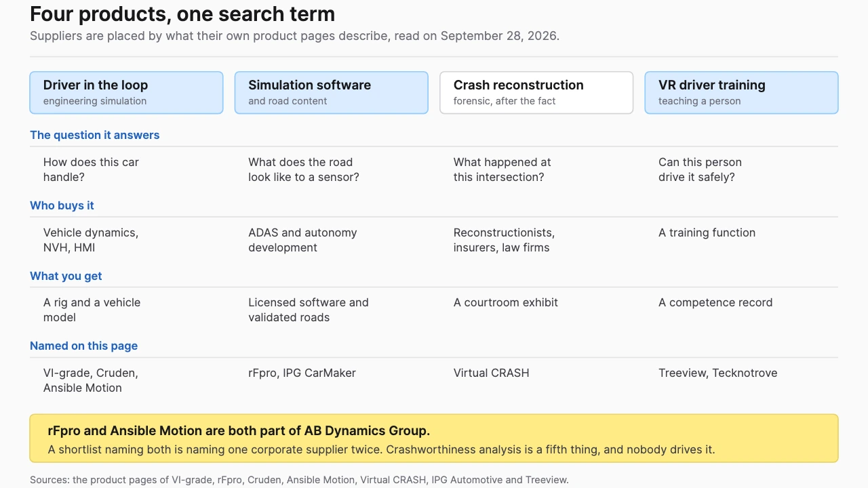Viewport: 868px width, 488px height.
Task: Click 'A rig and a vehicle model' cell
Action: click(x=92, y=310)
